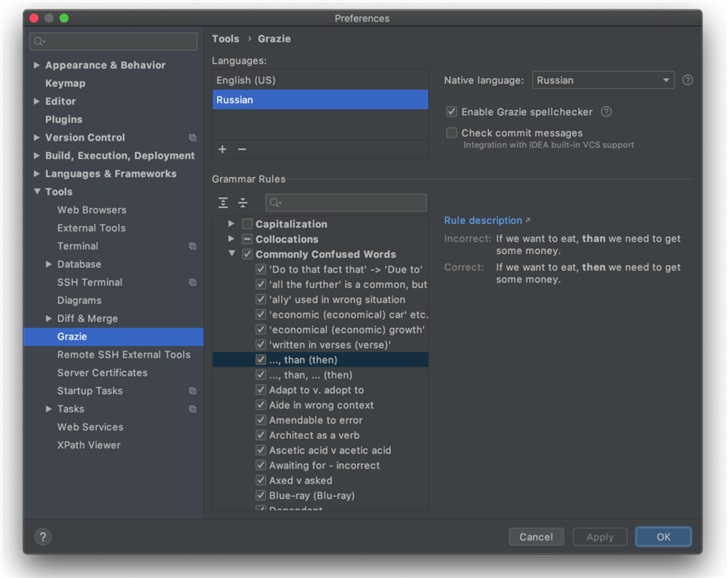
Task: Uncheck 'Blue-ray (Blu-ray)' rule checkbox
Action: (261, 495)
